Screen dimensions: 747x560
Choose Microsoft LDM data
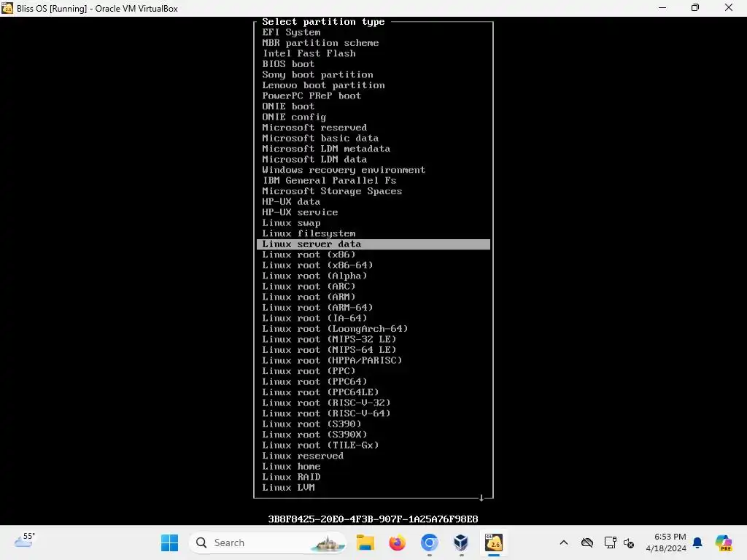(314, 160)
